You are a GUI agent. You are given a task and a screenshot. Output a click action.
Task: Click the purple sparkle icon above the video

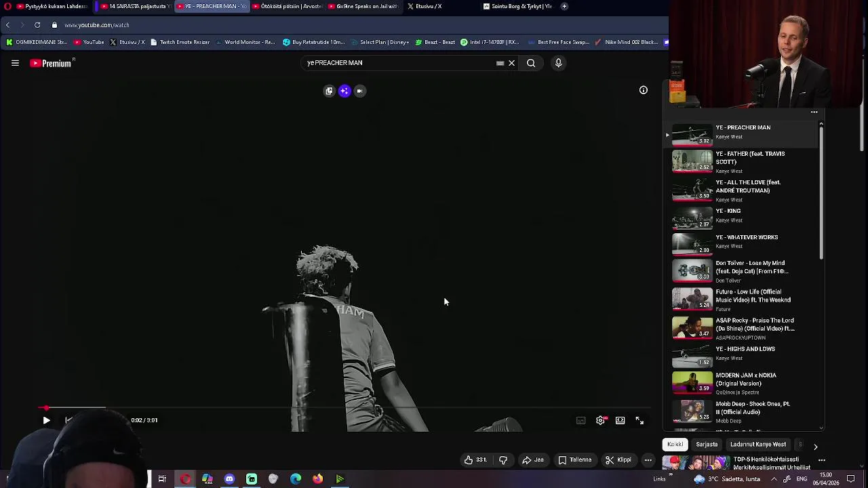coord(344,91)
